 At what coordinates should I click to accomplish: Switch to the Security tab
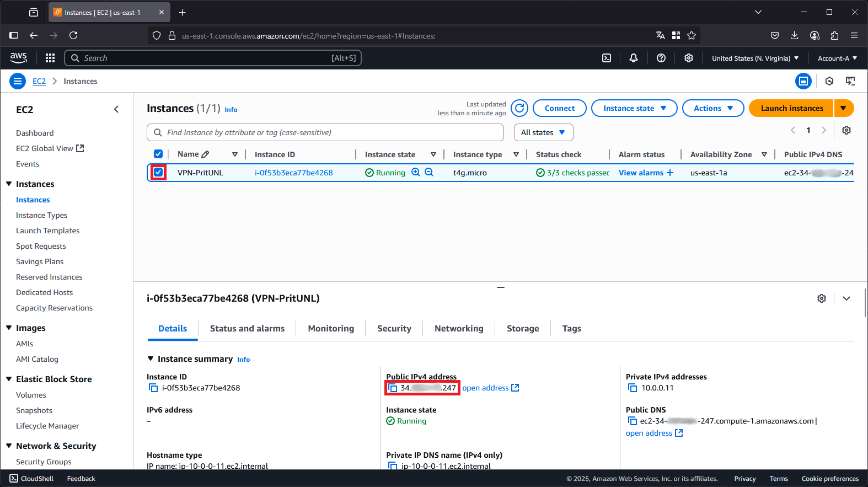point(394,329)
